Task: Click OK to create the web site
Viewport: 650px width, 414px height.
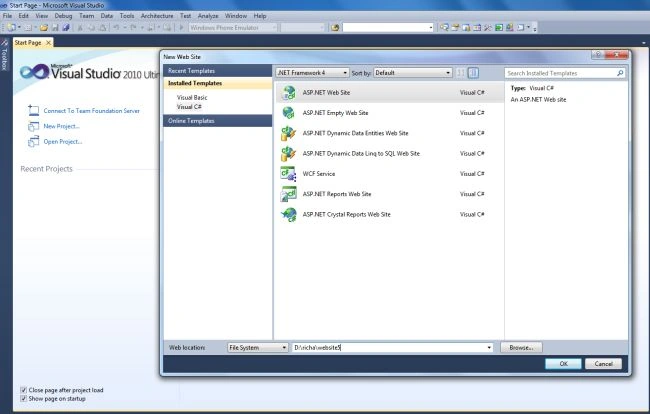Action: [563, 363]
